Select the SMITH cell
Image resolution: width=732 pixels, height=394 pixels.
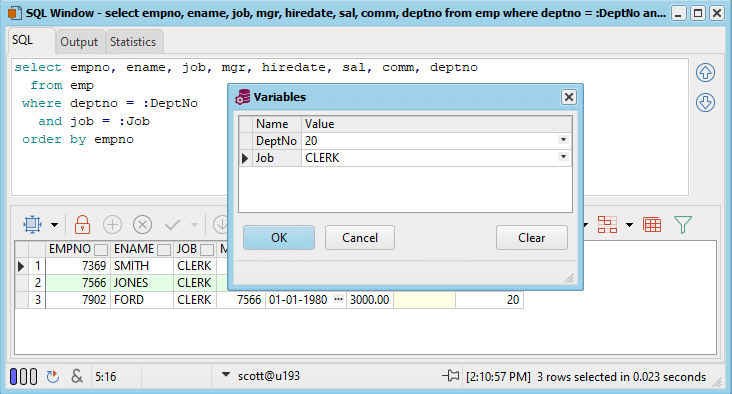pyautogui.click(x=141, y=266)
